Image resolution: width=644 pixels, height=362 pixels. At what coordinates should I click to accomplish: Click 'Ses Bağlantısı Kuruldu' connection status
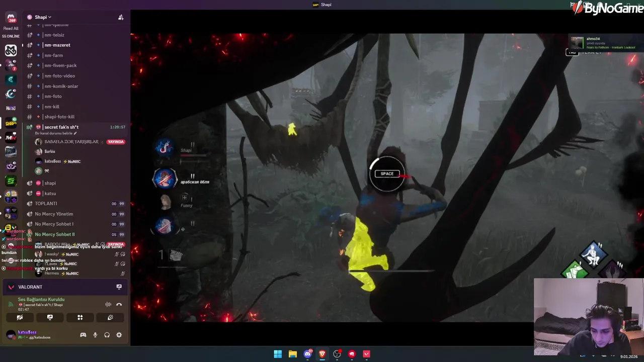(41, 299)
